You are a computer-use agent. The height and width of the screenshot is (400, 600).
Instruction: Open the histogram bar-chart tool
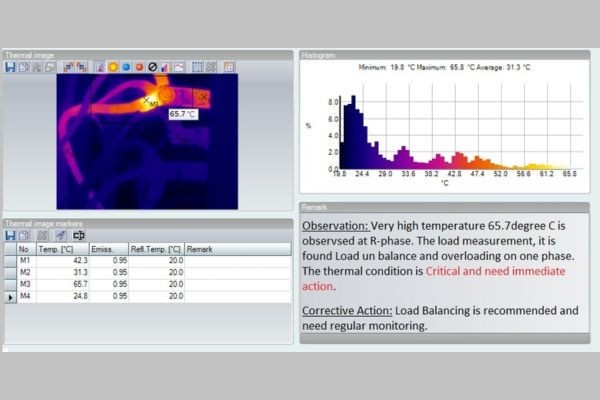[165, 67]
